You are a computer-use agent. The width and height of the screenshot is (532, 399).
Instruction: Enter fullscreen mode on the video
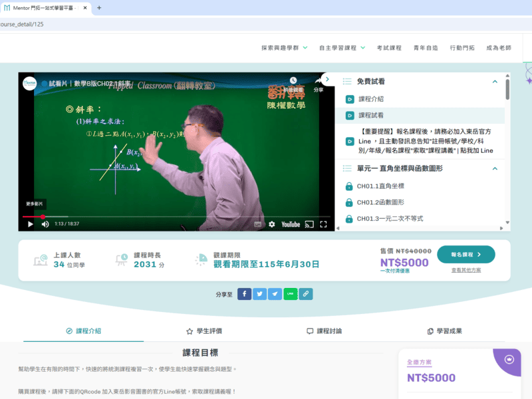click(x=323, y=224)
